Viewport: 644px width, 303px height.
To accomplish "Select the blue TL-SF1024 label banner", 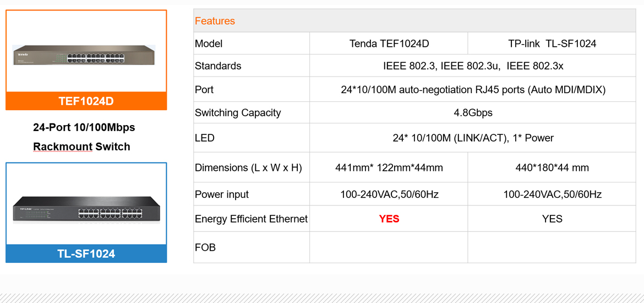I will 86,254.
